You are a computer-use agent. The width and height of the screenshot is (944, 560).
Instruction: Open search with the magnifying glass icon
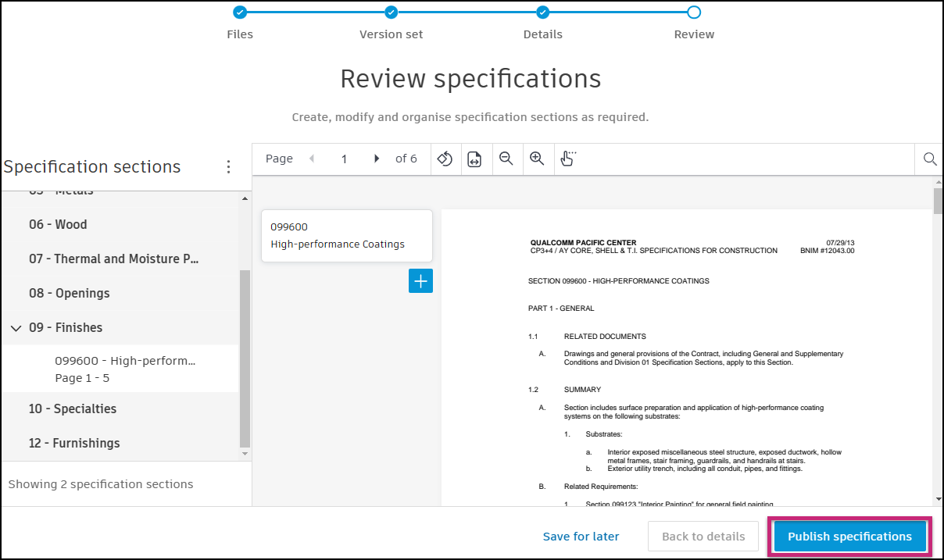point(930,159)
